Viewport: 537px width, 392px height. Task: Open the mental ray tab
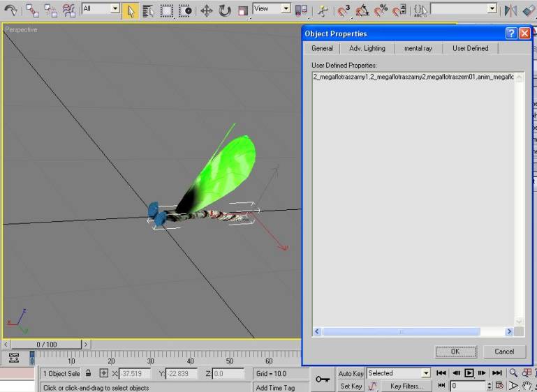click(418, 48)
